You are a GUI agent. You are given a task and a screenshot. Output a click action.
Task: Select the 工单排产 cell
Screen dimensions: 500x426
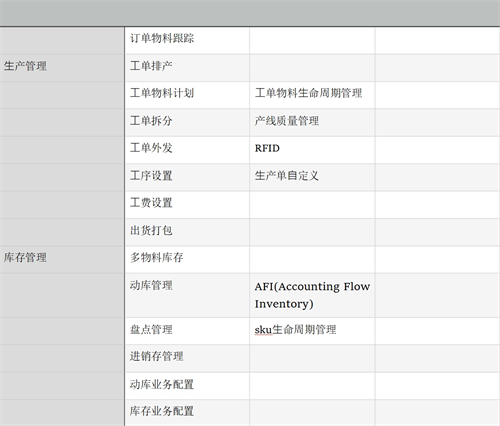(x=187, y=68)
